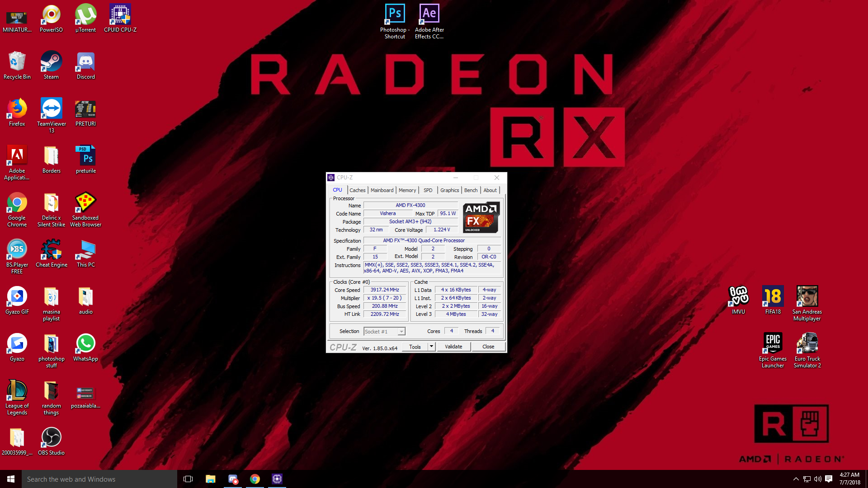Expand the Socket #1 selection dropdown

coord(401,332)
